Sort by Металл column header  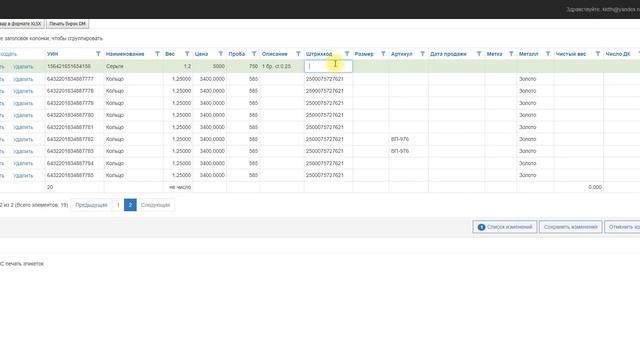coord(529,54)
